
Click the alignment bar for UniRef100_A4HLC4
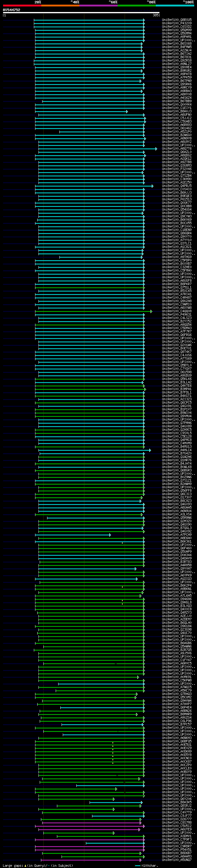(94, 450)
